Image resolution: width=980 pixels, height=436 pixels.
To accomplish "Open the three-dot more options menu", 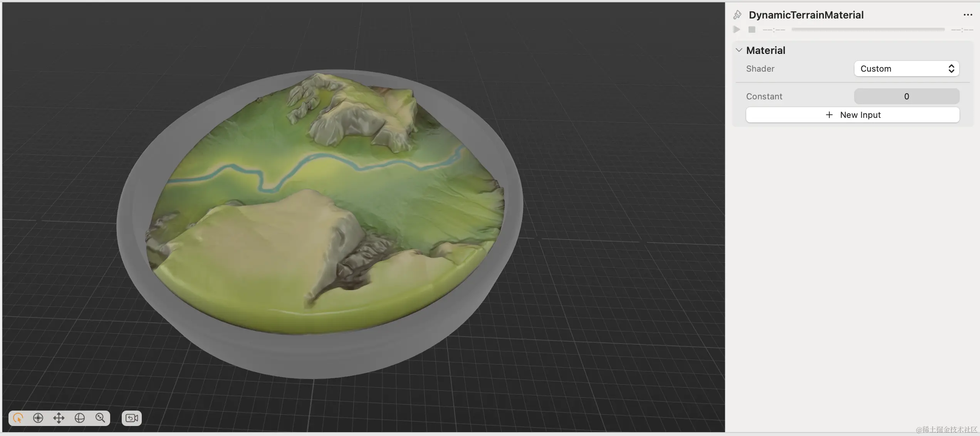I will point(968,15).
